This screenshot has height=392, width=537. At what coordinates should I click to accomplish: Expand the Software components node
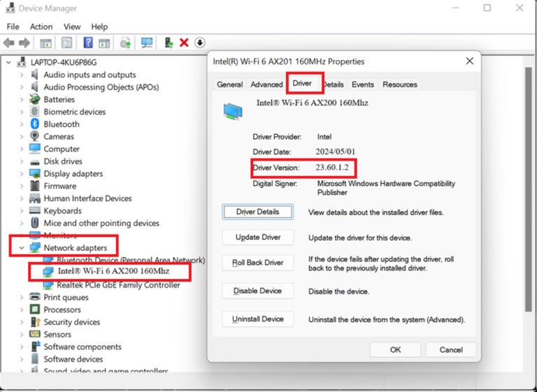(x=22, y=347)
